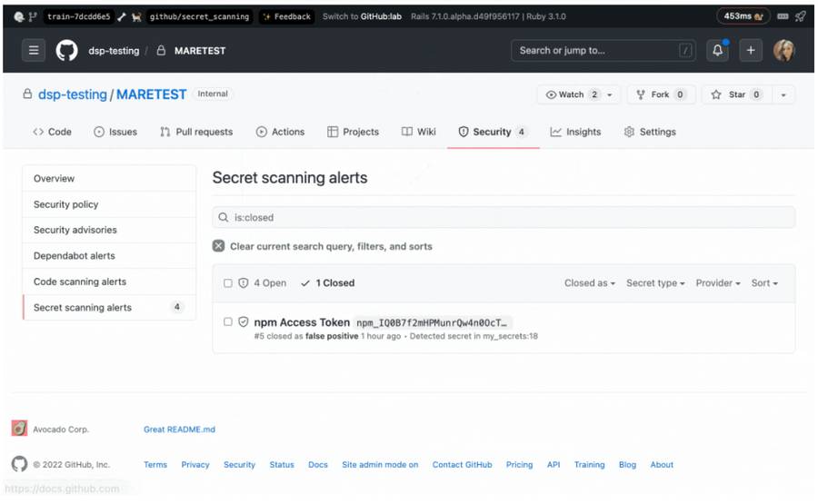Click the Avocado Corp. logo
The height and width of the screenshot is (504, 818).
[19, 429]
